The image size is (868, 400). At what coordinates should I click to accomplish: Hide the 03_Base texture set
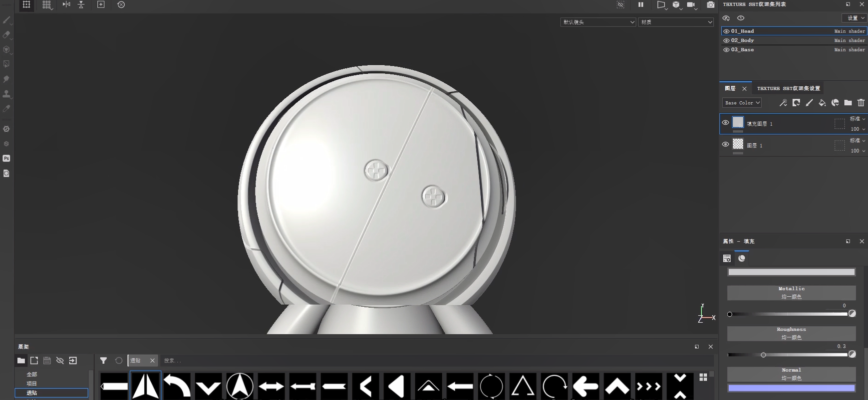click(x=726, y=50)
